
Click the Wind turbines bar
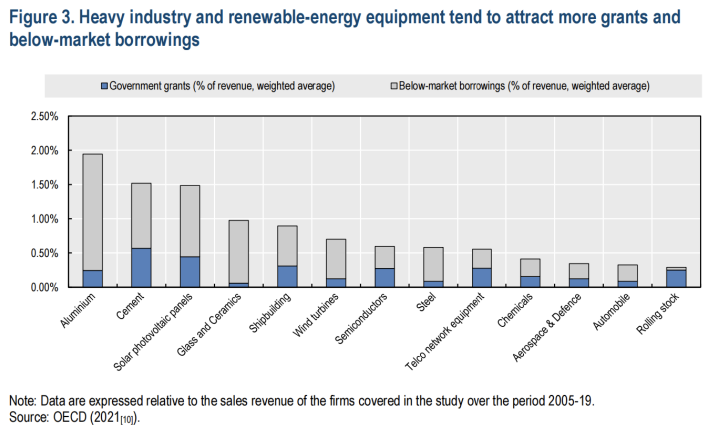point(336,260)
